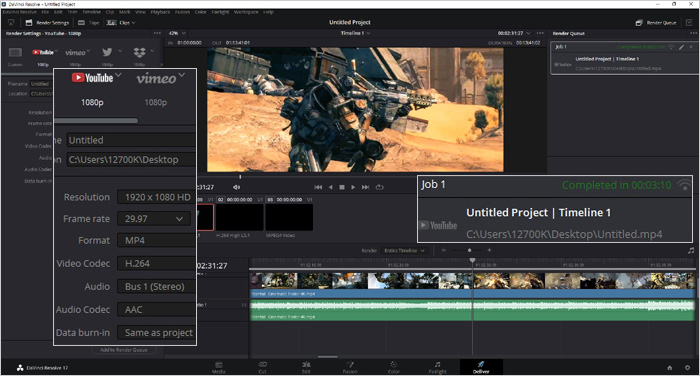Open the Fairlight page
Viewport: 700px width, 376px height.
click(437, 367)
